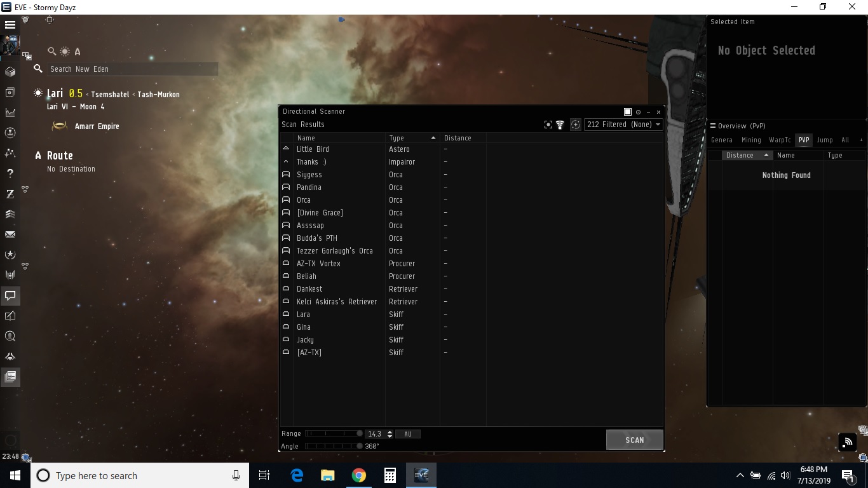Select the [Divine Grace] Orca row
Image resolution: width=868 pixels, height=488 pixels.
(x=471, y=213)
